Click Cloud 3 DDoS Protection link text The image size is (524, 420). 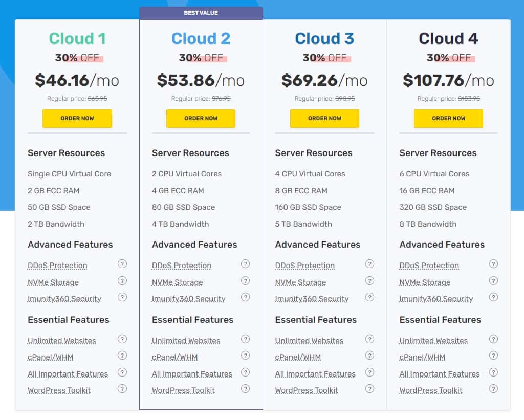click(x=305, y=266)
